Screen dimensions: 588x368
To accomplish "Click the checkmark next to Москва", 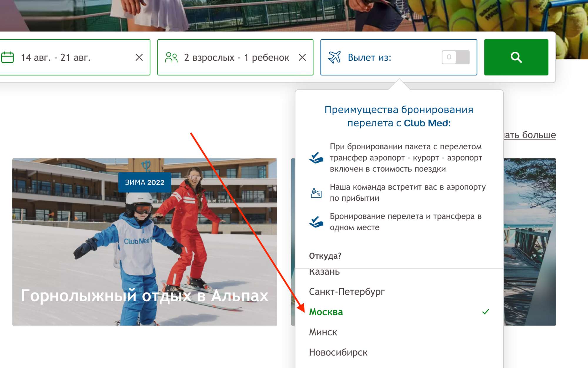I will click(x=485, y=312).
